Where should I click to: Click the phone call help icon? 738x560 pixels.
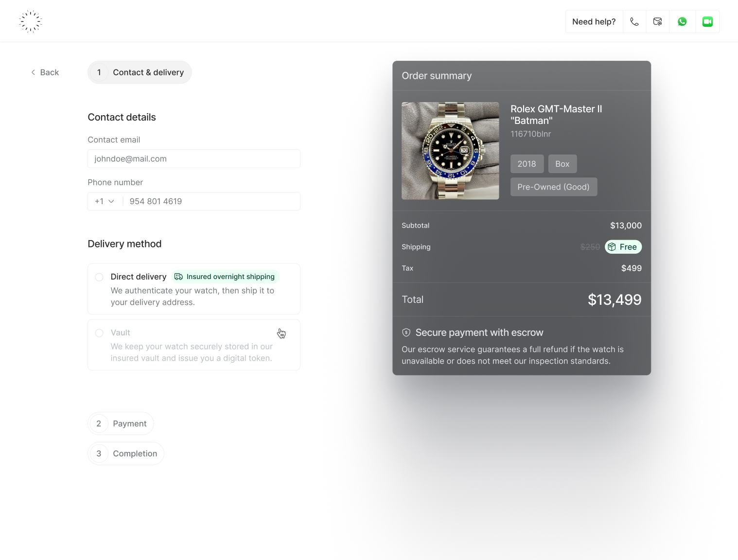click(634, 22)
